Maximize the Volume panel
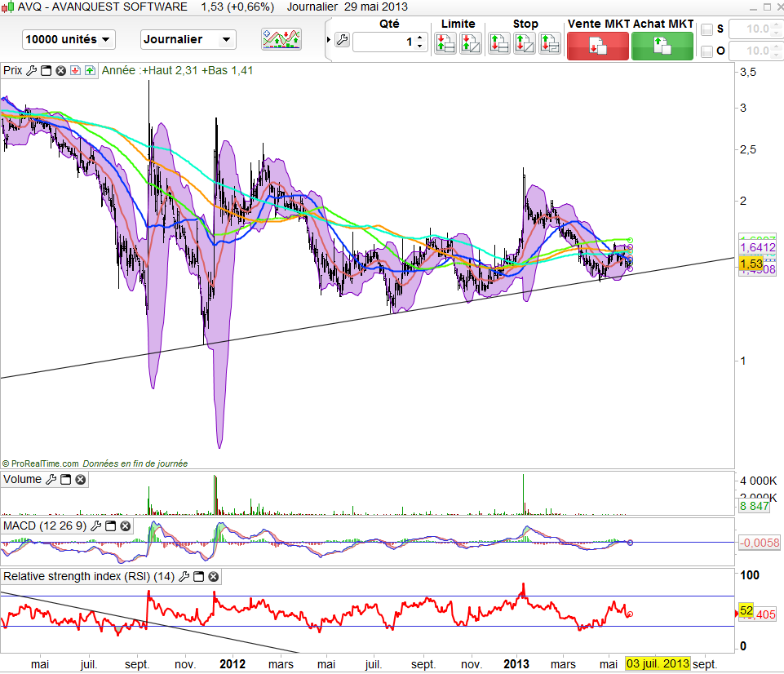Image resolution: width=784 pixels, height=674 pixels. pos(66,480)
